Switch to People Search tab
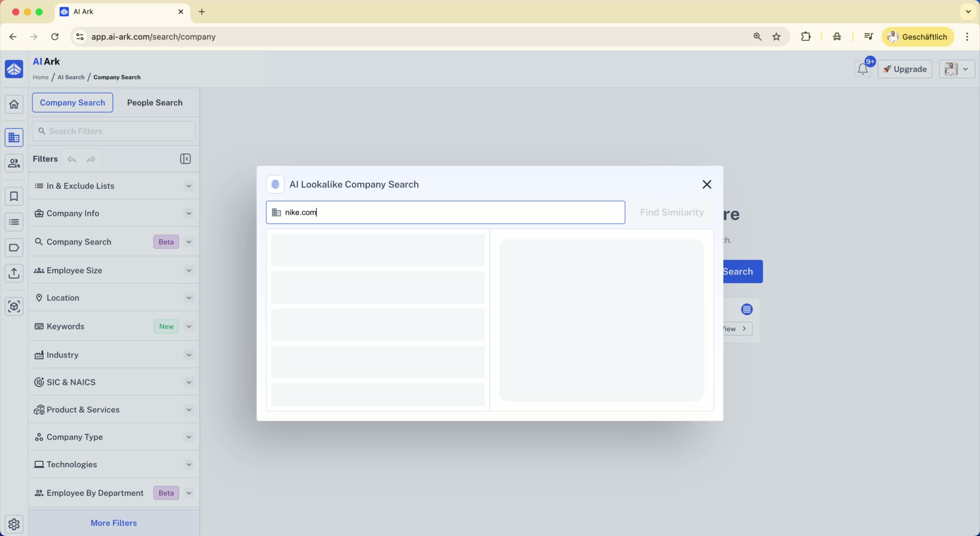The image size is (980, 536). point(155,103)
